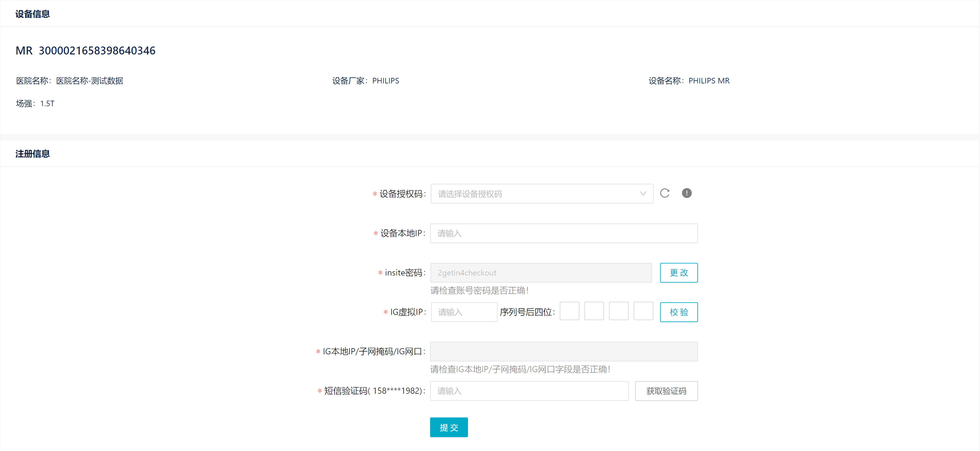Viewport: 980px width, 451px height.
Task: Click the 设备信息 section header
Action: click(x=32, y=14)
